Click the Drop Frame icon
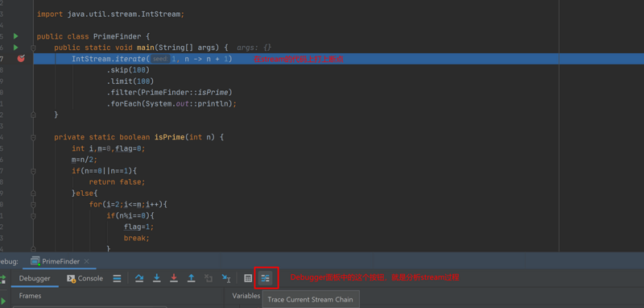The width and height of the screenshot is (644, 308). 208,278
